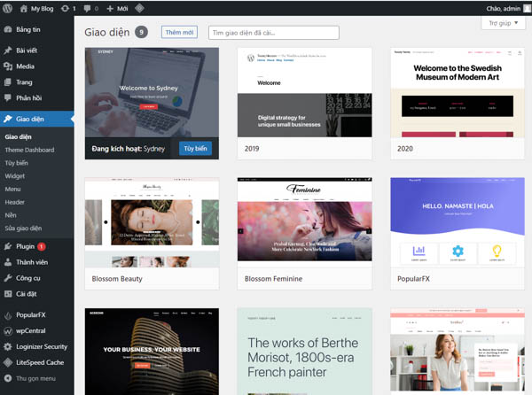Open Sửa giao diện submenu item
Viewport: 532px width, 395px height.
tap(23, 228)
